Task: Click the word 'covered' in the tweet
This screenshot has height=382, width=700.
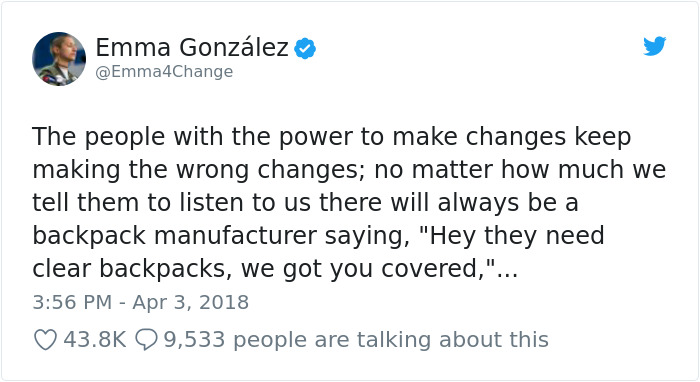Action: pos(432,269)
